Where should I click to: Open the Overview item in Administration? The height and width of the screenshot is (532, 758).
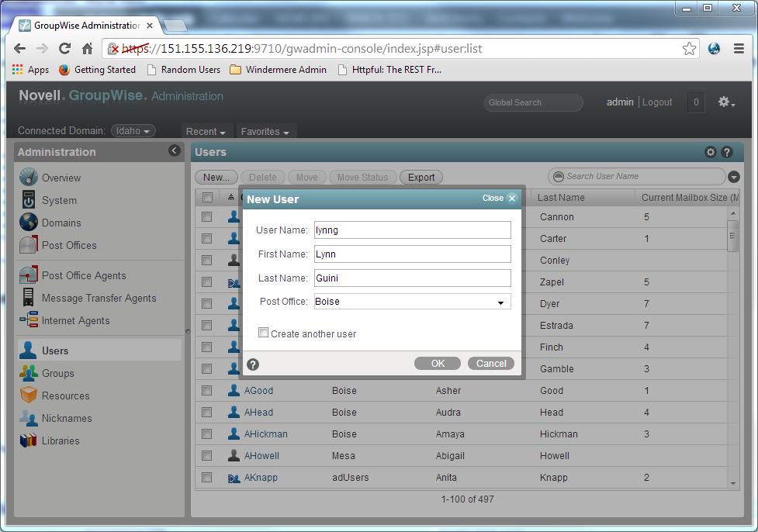coord(61,178)
